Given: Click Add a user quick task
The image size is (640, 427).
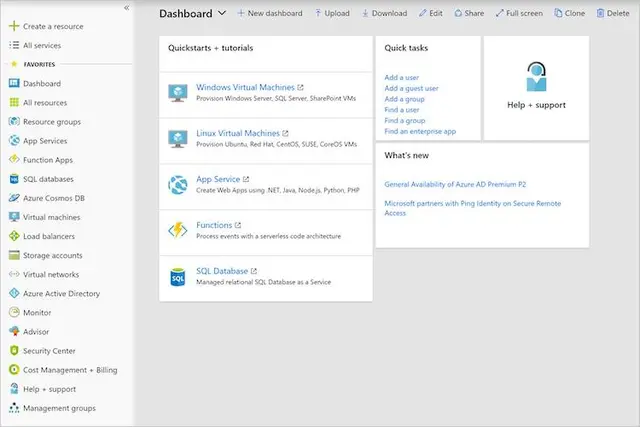Looking at the screenshot, I should point(402,77).
